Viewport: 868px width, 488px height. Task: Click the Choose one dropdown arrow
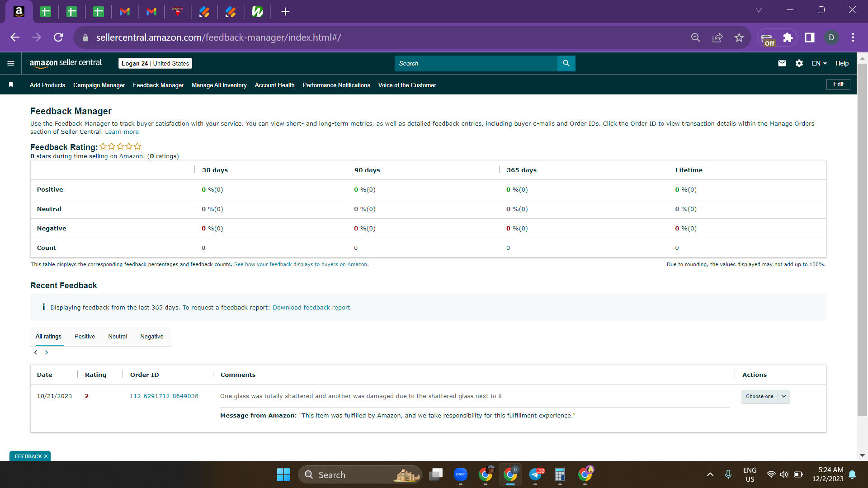784,396
